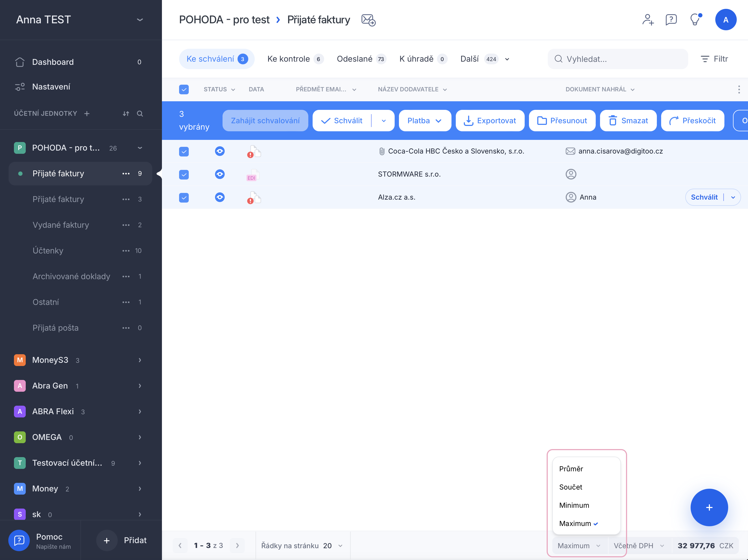The width and height of the screenshot is (748, 560).
Task: Open the Maximum aggregate dropdown
Action: (x=580, y=546)
